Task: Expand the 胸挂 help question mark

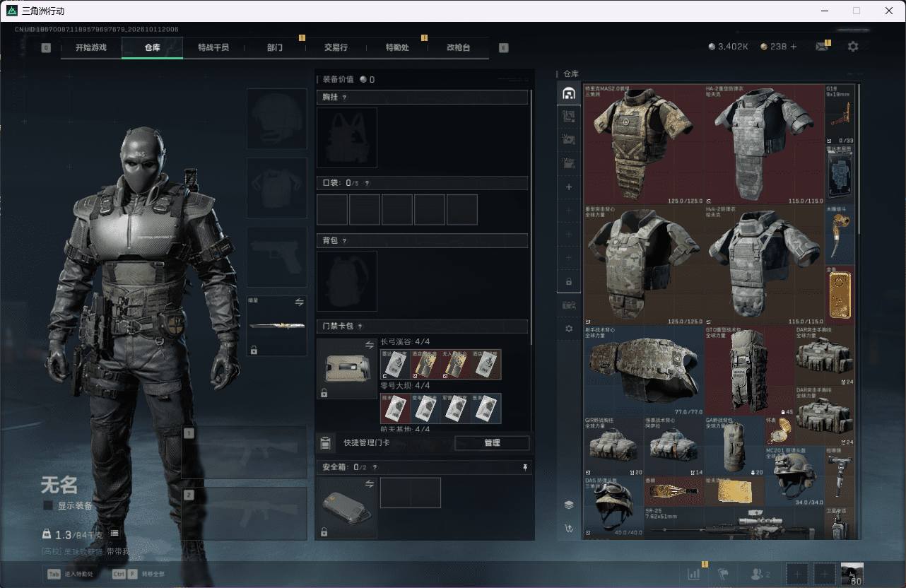Action: coord(344,98)
